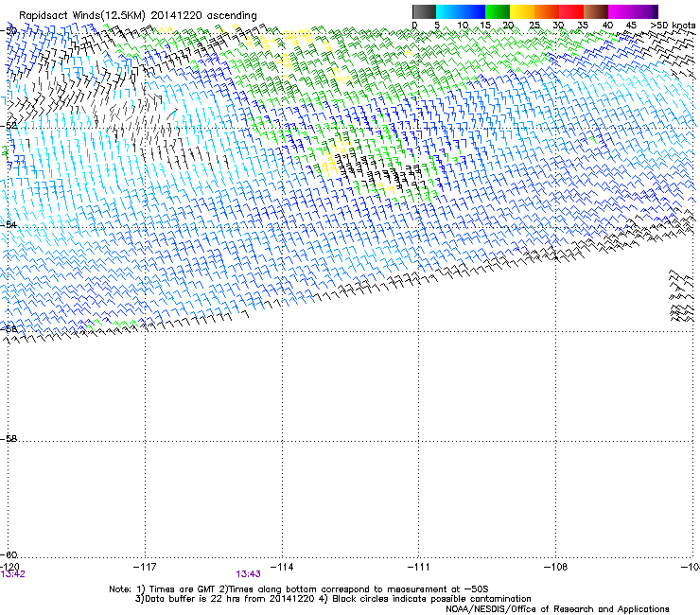Click the -54 latitude axis label

click(x=9, y=224)
